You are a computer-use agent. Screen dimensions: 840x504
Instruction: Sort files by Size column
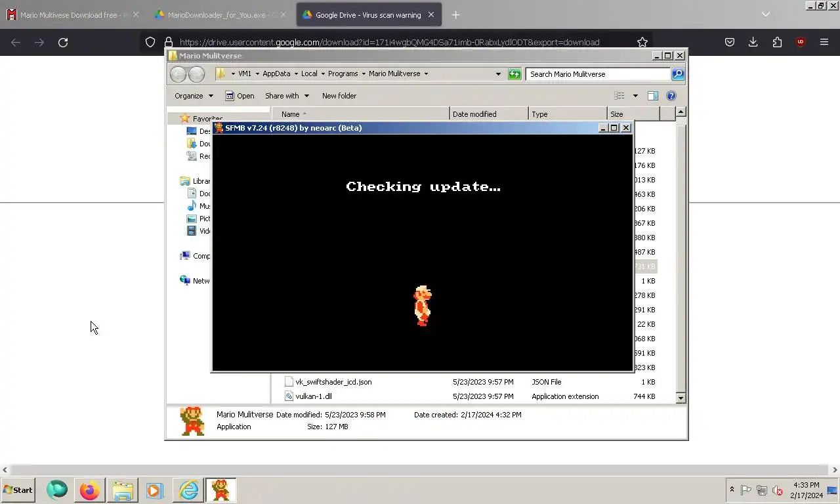point(633,114)
